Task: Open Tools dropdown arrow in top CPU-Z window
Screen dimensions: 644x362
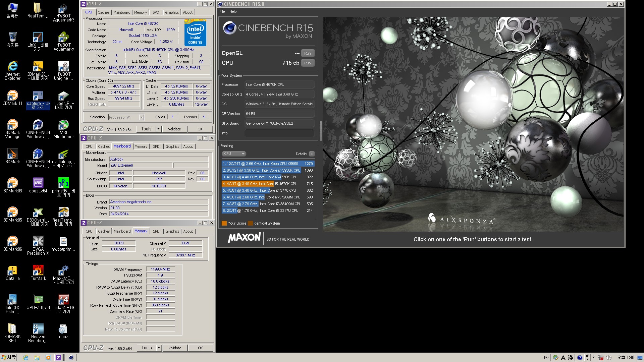Action: (158, 129)
